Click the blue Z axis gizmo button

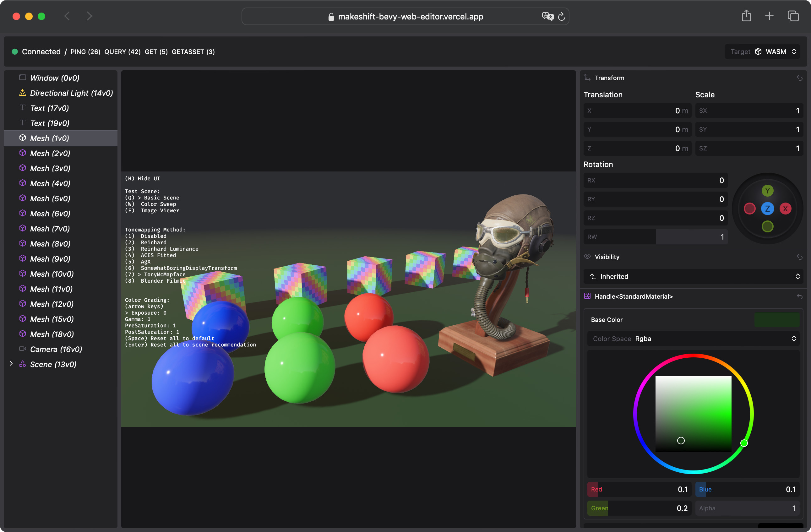[x=767, y=209]
